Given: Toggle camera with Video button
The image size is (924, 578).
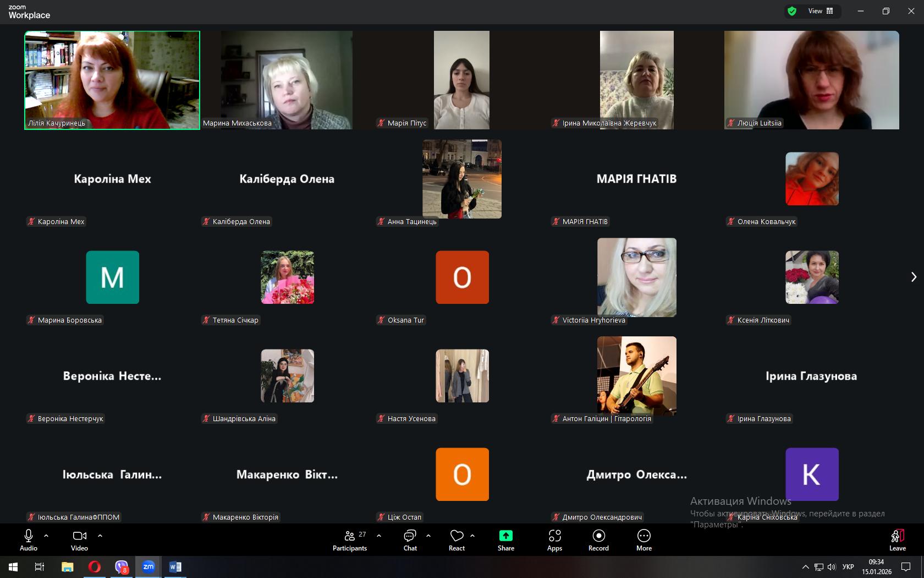Looking at the screenshot, I should coord(79,539).
